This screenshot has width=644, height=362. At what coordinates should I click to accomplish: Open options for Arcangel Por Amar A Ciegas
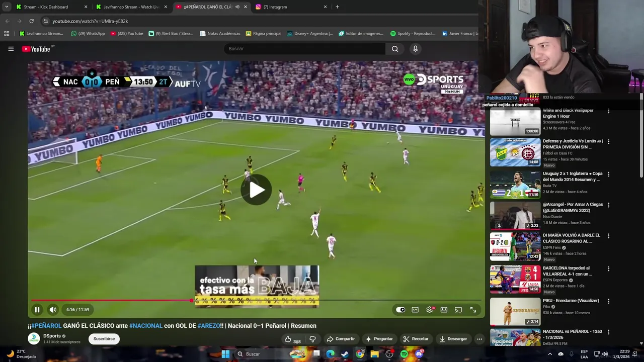click(608, 205)
